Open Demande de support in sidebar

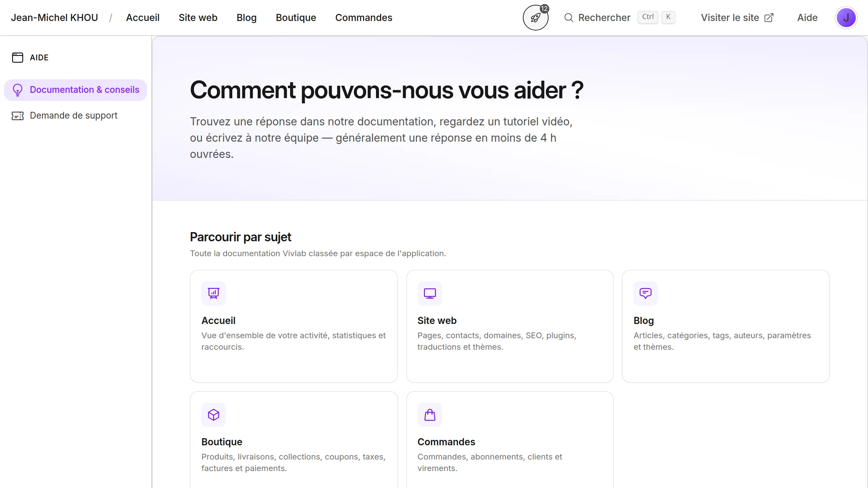(73, 116)
